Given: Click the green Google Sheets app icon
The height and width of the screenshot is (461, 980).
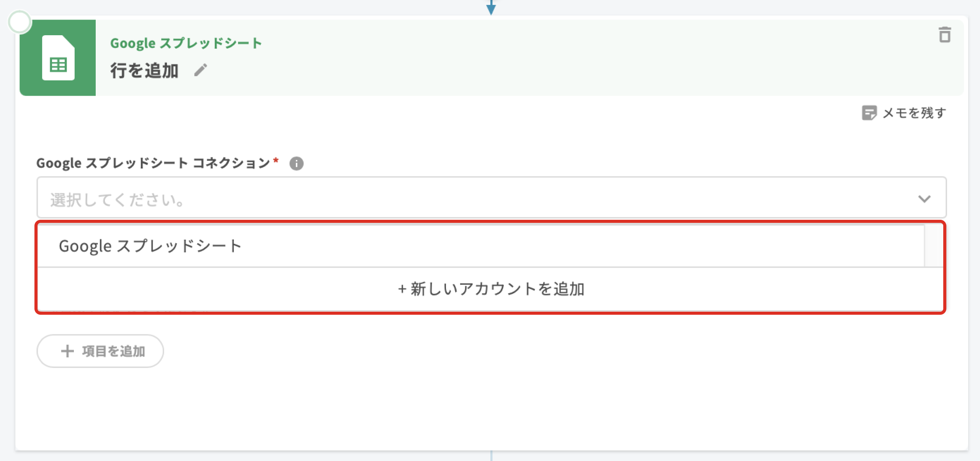Looking at the screenshot, I should point(58,58).
